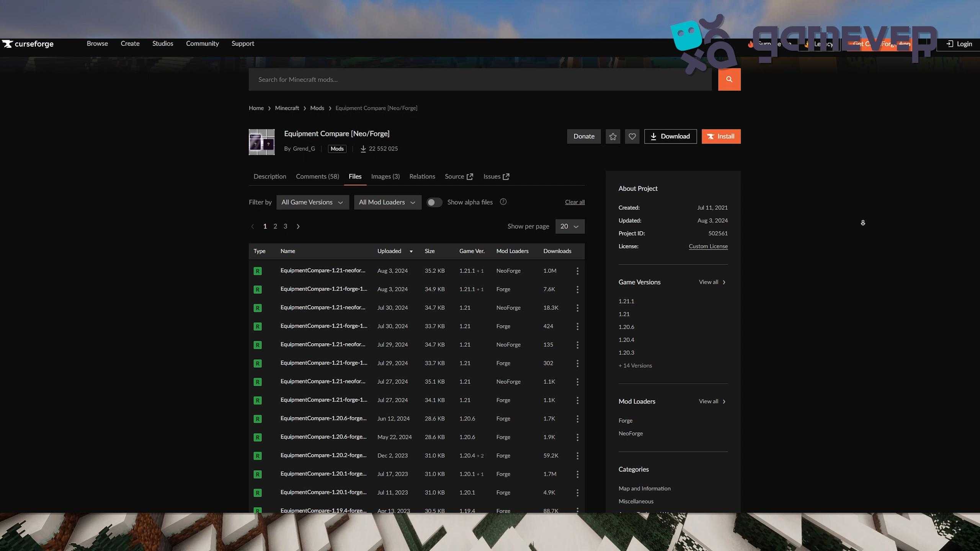The image size is (980, 551).
Task: Open the Create menu
Action: point(130,44)
